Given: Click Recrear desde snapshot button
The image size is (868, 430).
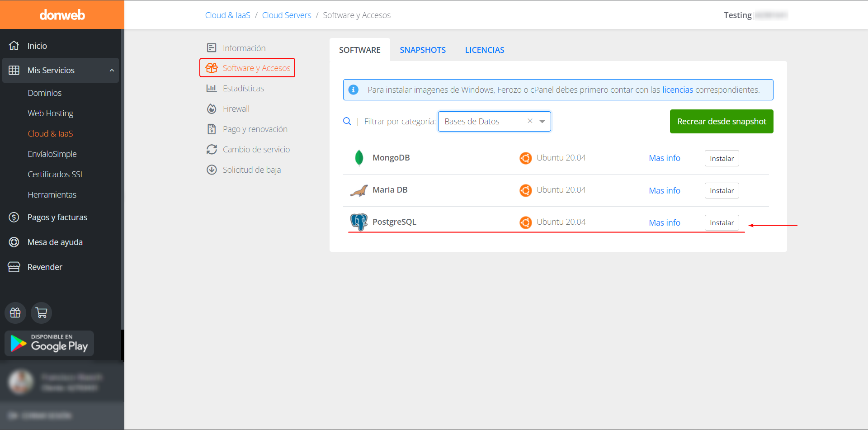Looking at the screenshot, I should [722, 121].
